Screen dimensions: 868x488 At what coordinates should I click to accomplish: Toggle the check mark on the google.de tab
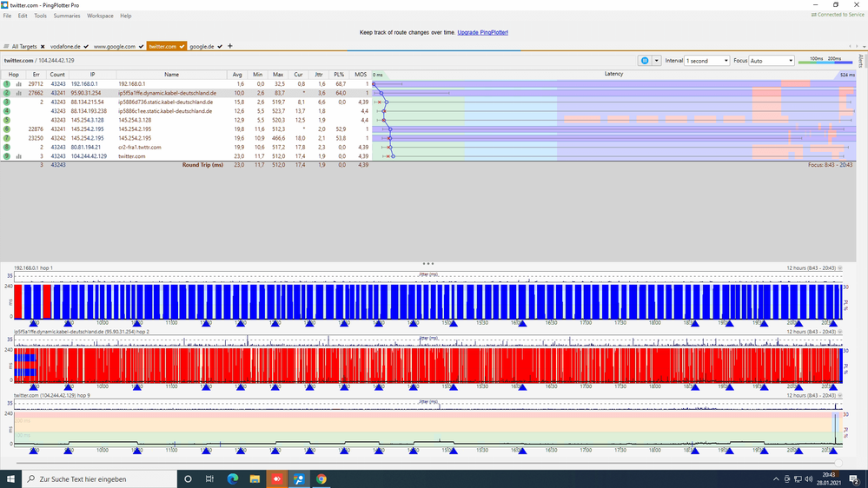point(220,47)
